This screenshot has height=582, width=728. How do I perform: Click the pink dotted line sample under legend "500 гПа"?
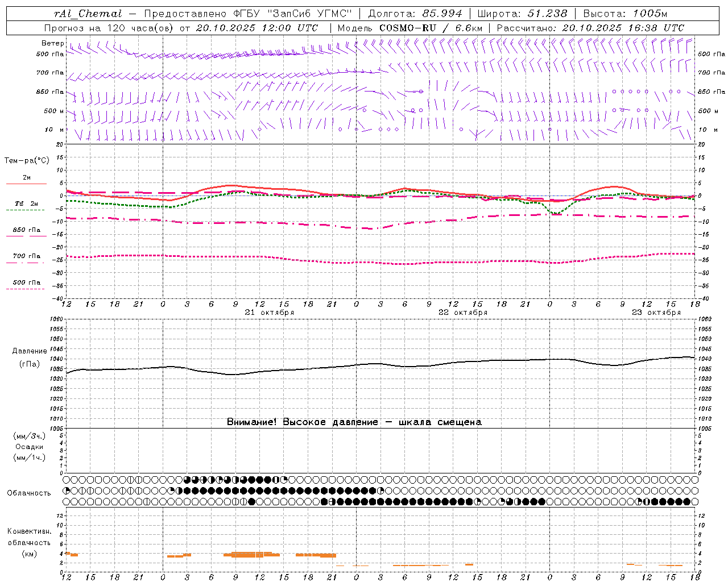[25, 289]
